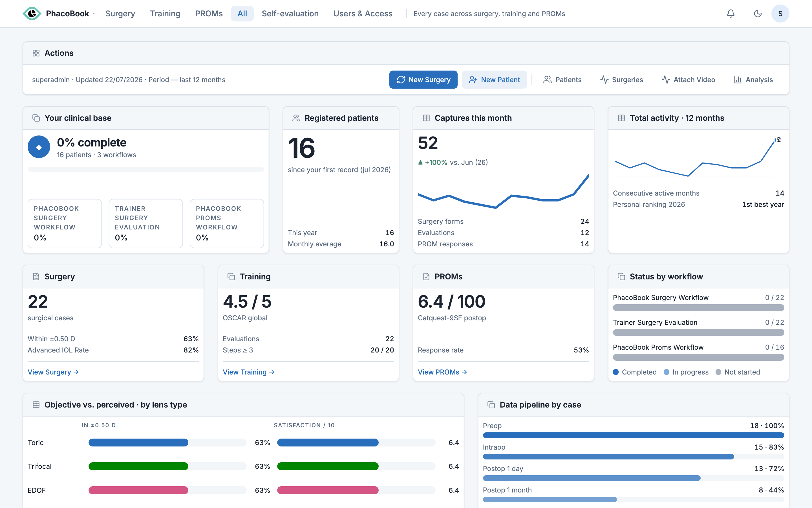
Task: Click 'Consecutive active months' row
Action: [698, 193]
